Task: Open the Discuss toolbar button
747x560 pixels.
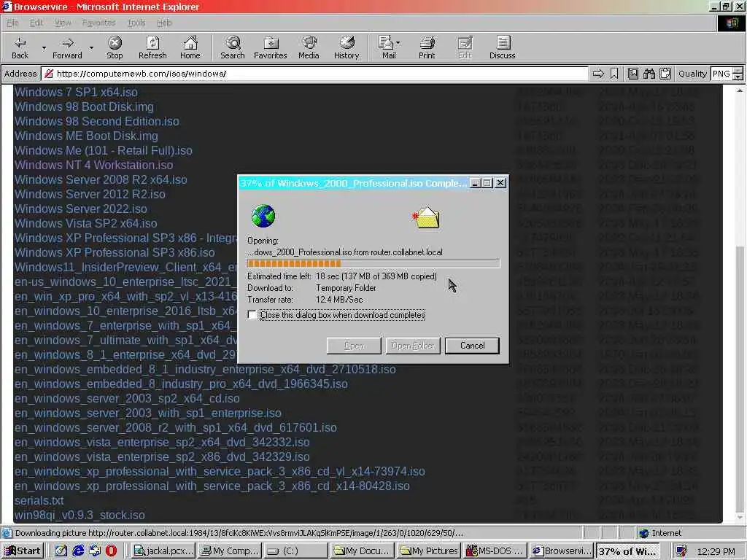Action: pos(502,47)
